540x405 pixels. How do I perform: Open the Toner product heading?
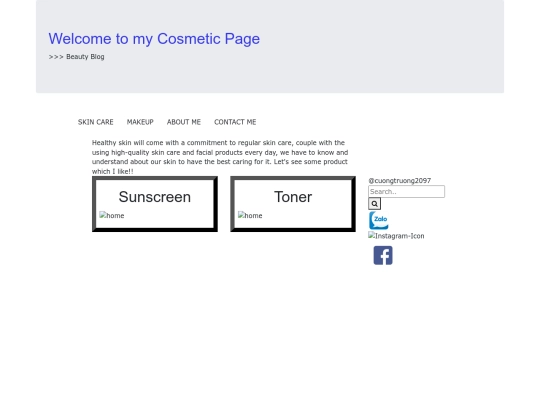[x=293, y=197]
